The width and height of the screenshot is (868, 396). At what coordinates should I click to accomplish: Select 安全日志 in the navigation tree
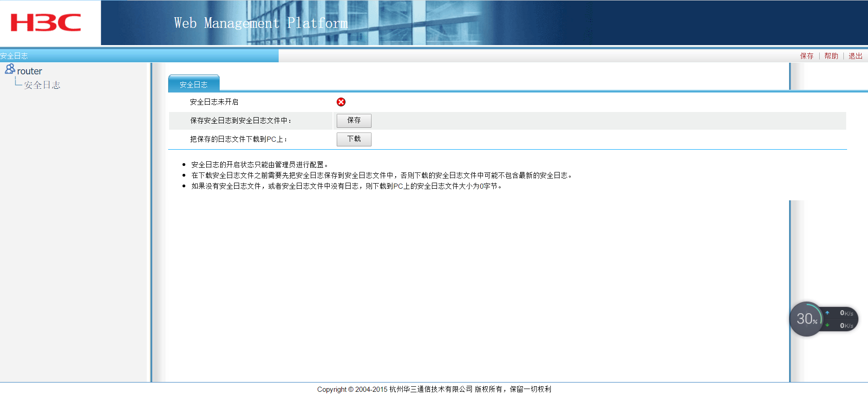tap(42, 85)
